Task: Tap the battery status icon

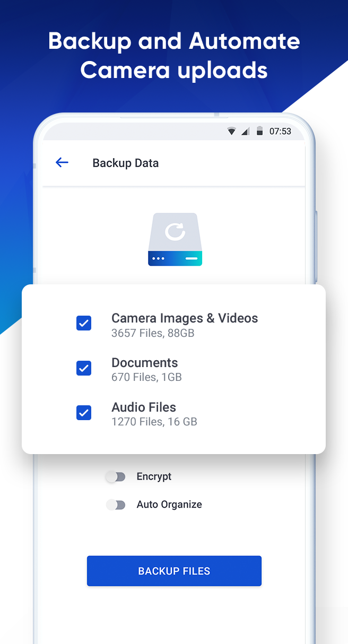Action: [259, 132]
